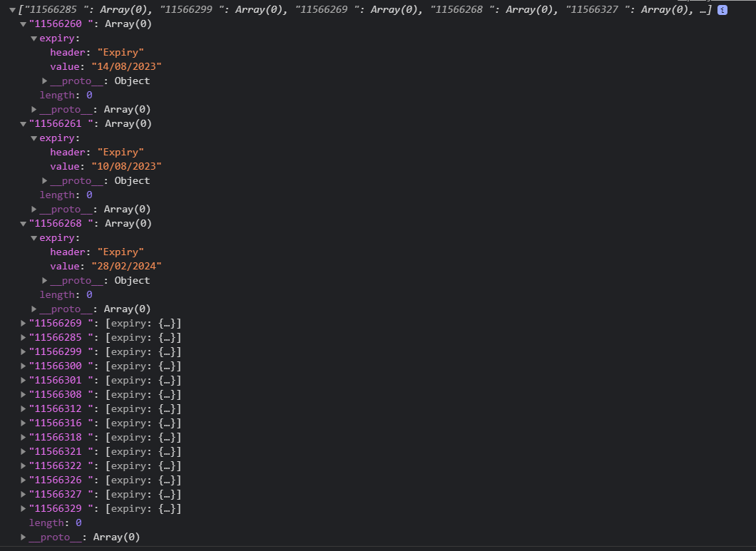
Task: Expand the "11566285 " entry
Action: [x=23, y=338]
